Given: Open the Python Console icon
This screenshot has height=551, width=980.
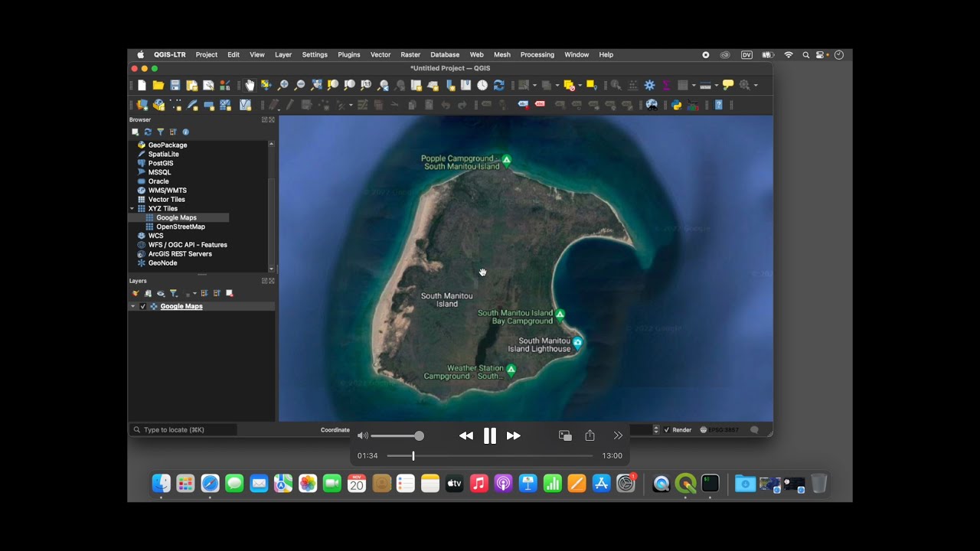Looking at the screenshot, I should (677, 105).
